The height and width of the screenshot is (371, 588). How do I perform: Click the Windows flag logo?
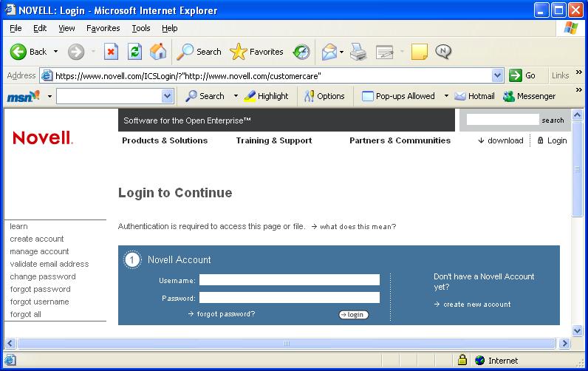(x=571, y=28)
